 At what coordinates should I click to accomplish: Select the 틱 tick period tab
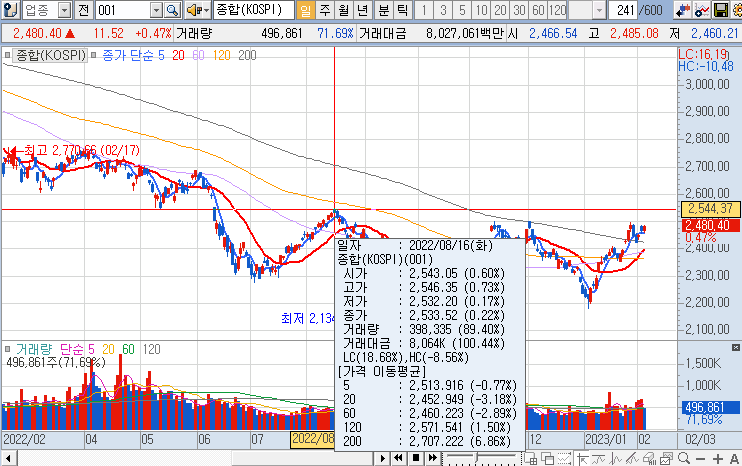pos(402,10)
